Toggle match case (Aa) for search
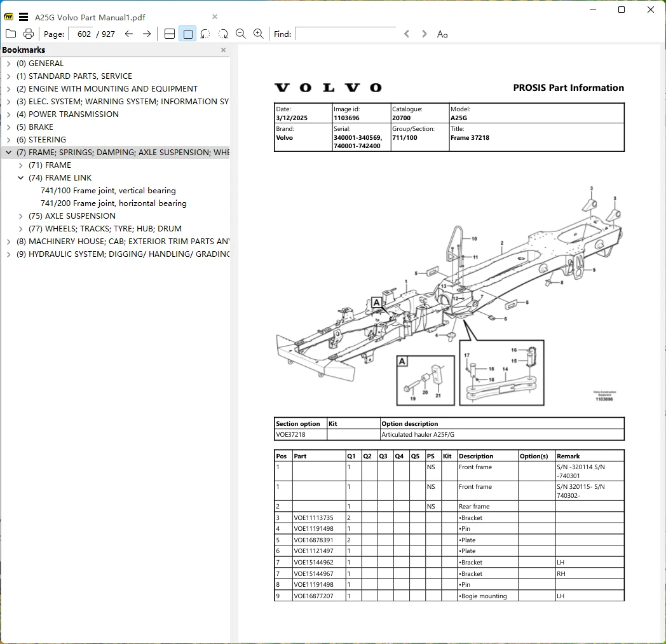The image size is (666, 644). [442, 34]
